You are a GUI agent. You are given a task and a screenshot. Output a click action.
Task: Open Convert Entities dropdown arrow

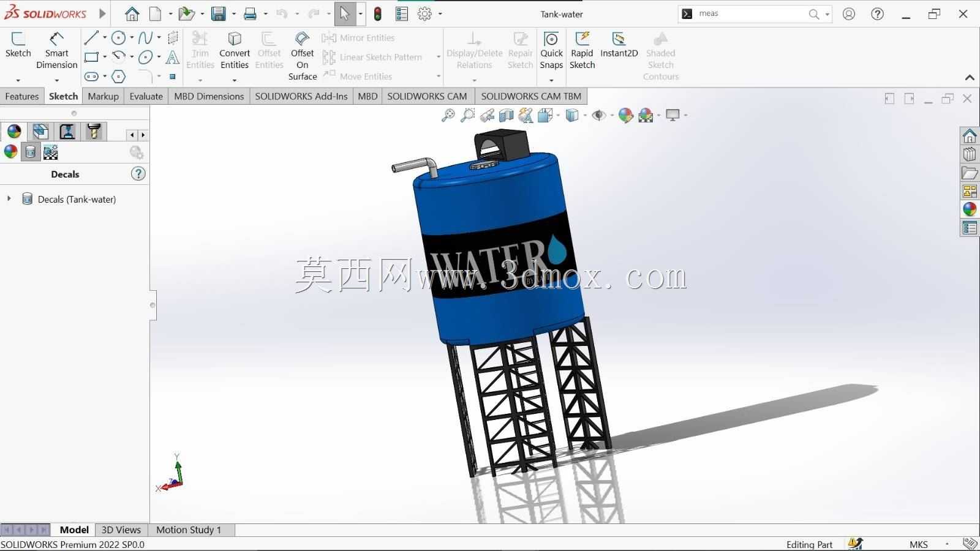tap(235, 80)
